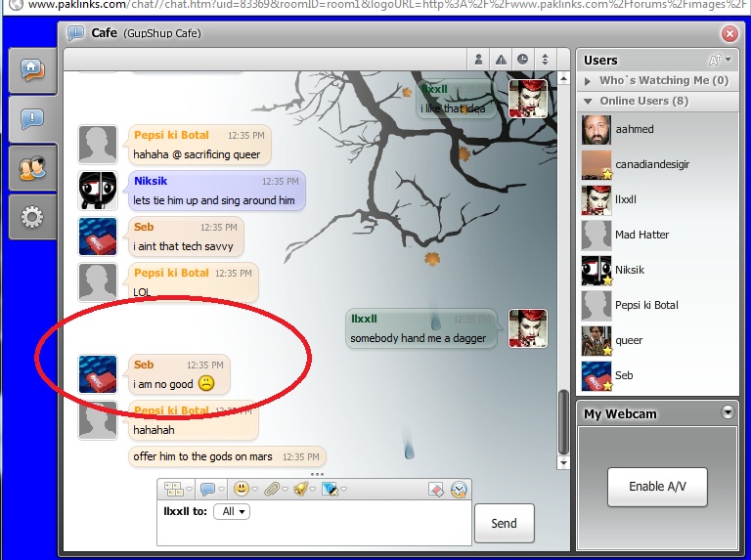Toggle the timestamp clock in chat header

pyautogui.click(x=523, y=60)
